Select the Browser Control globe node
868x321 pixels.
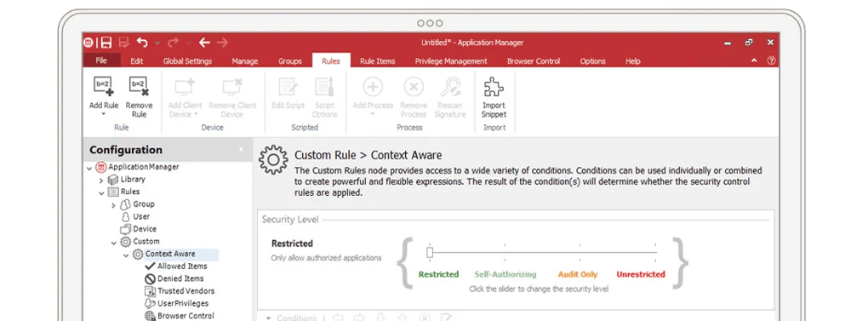(x=150, y=316)
